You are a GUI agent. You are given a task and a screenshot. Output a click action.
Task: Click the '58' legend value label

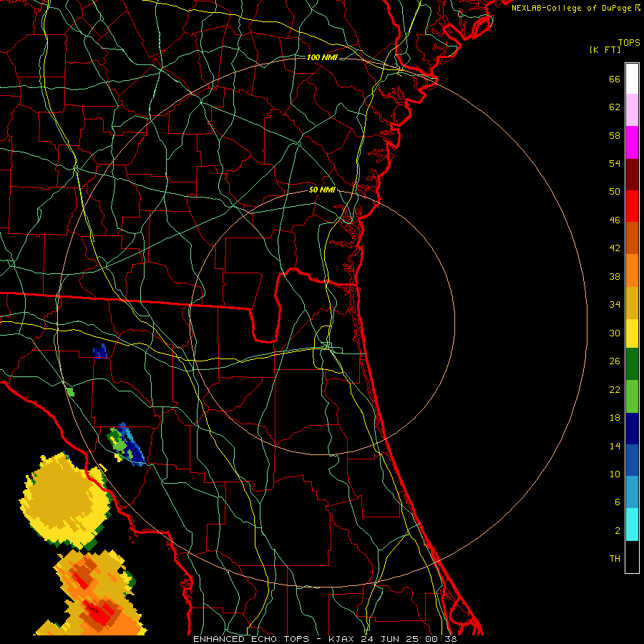tap(615, 135)
